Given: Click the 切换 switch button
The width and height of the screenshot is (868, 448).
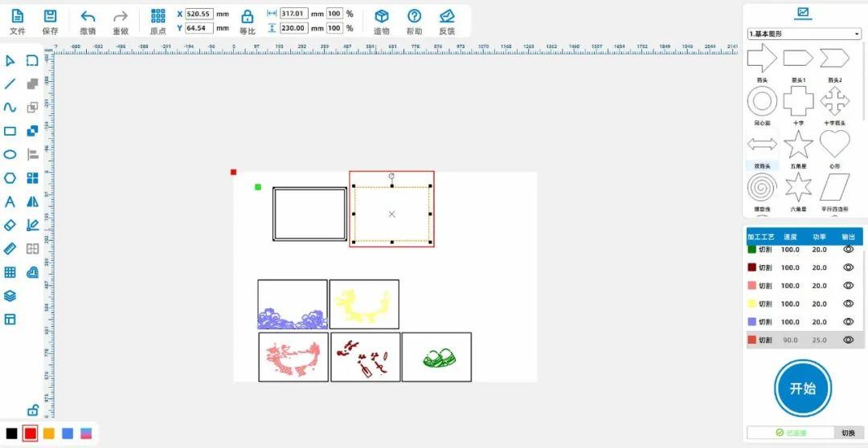Looking at the screenshot, I should [x=848, y=433].
